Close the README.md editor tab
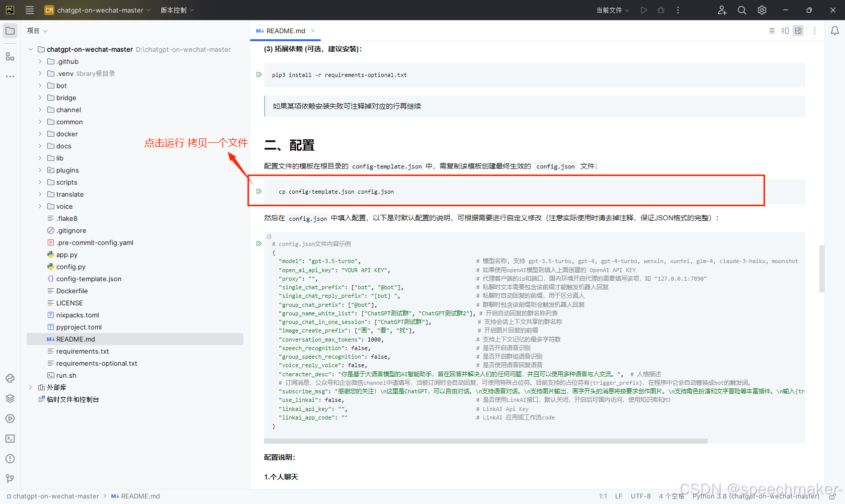Viewport: 845px width, 504px height. pos(313,31)
